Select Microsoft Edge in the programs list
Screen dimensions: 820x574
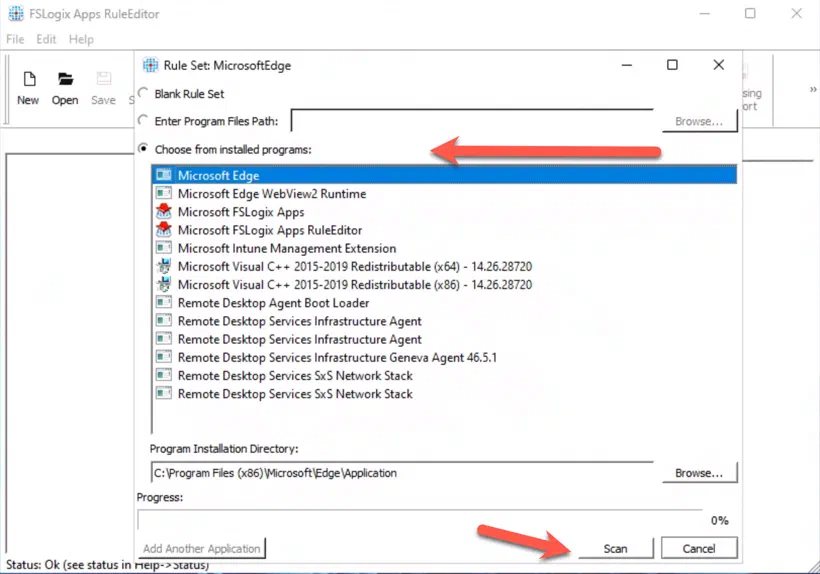tap(445, 175)
